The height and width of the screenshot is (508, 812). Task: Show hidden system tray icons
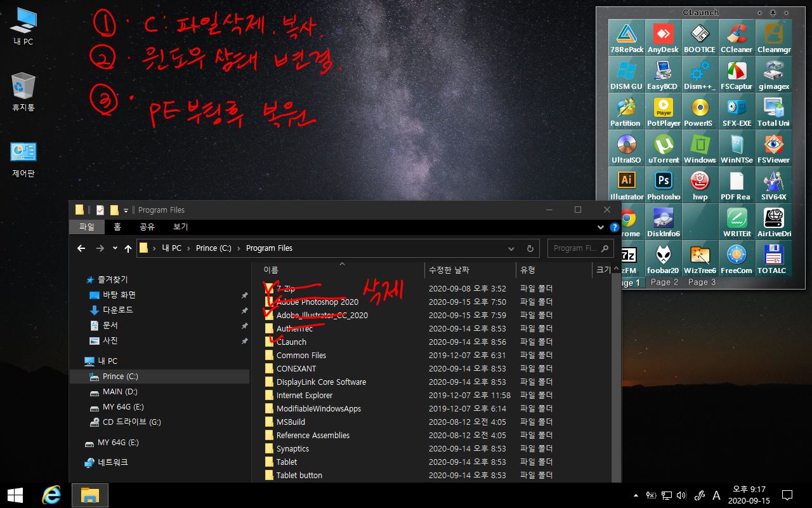tap(636, 495)
